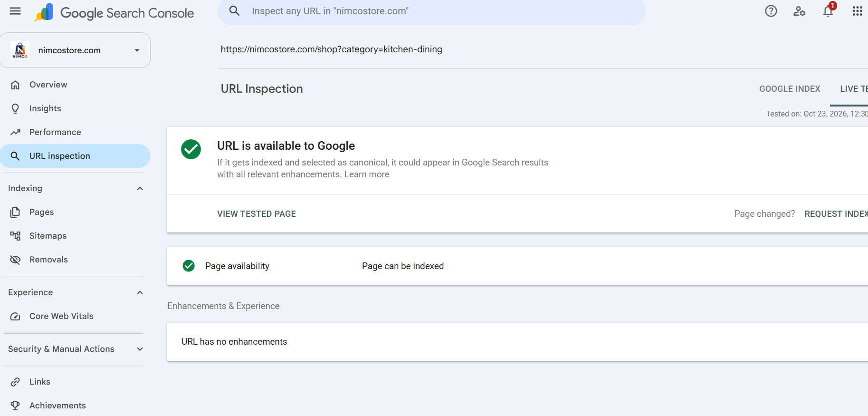Open the hamburger main menu
The width and height of the screenshot is (868, 416).
15,11
